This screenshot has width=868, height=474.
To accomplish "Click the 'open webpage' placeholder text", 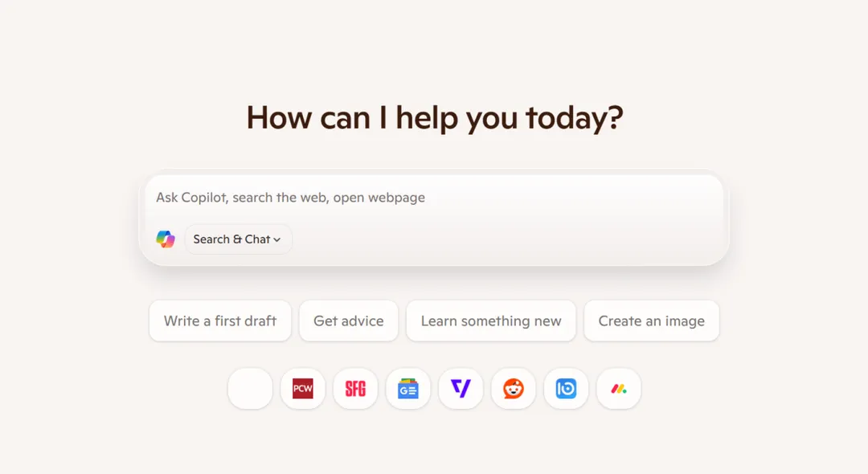I will point(379,198).
